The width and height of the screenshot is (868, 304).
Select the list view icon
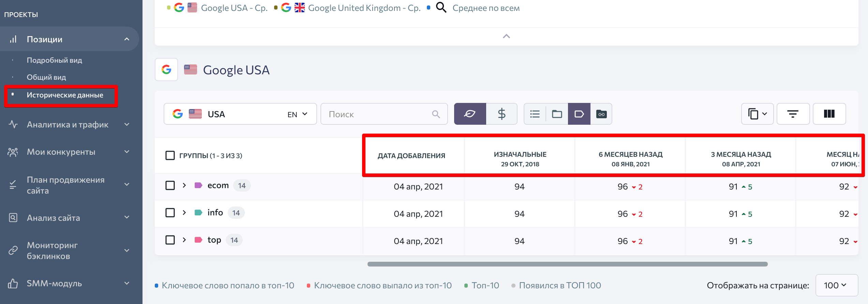[x=535, y=114]
